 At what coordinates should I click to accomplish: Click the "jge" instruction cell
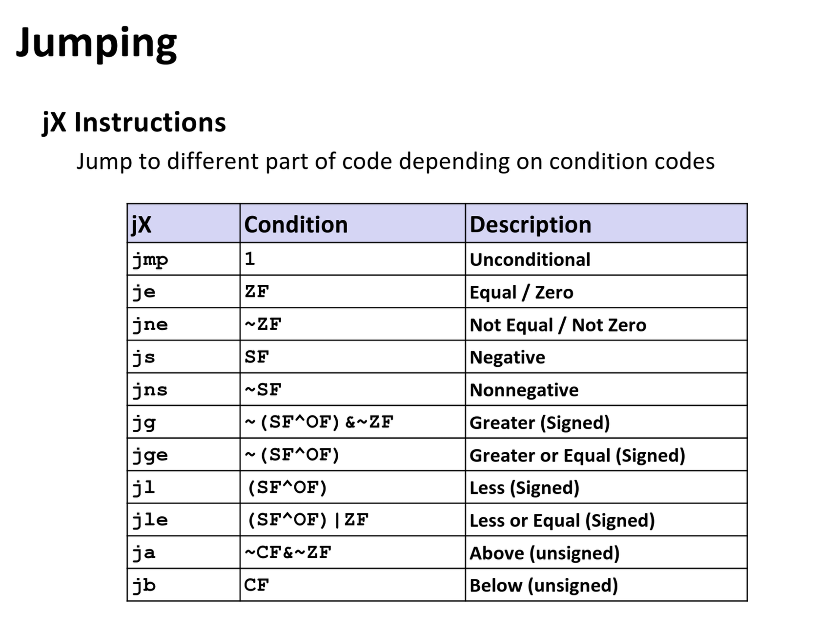click(150, 455)
